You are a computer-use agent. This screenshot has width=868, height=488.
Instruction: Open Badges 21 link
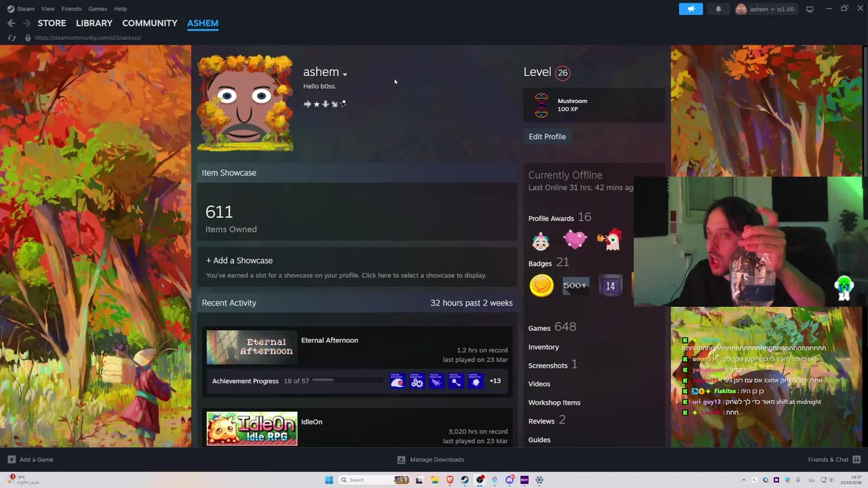point(549,262)
